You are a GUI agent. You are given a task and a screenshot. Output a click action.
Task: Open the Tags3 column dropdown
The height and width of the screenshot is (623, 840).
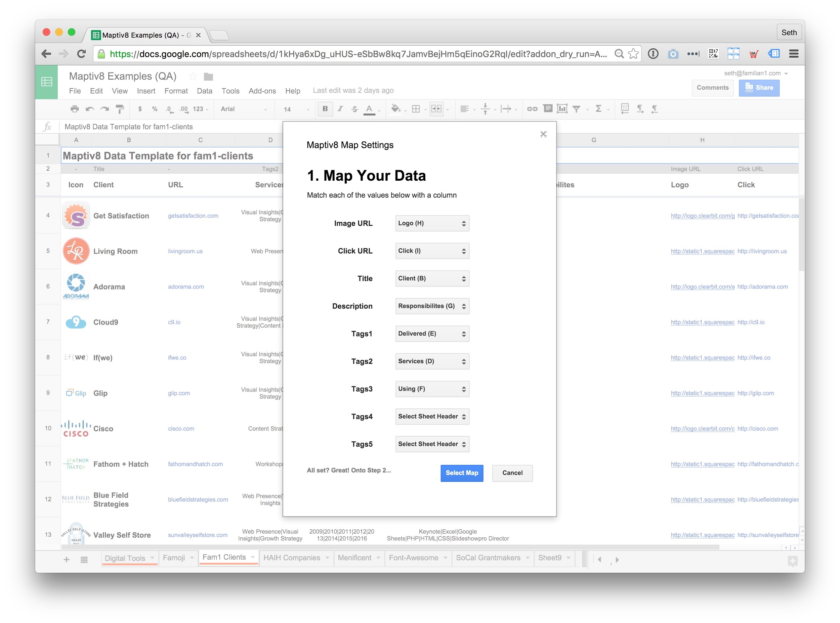(432, 389)
